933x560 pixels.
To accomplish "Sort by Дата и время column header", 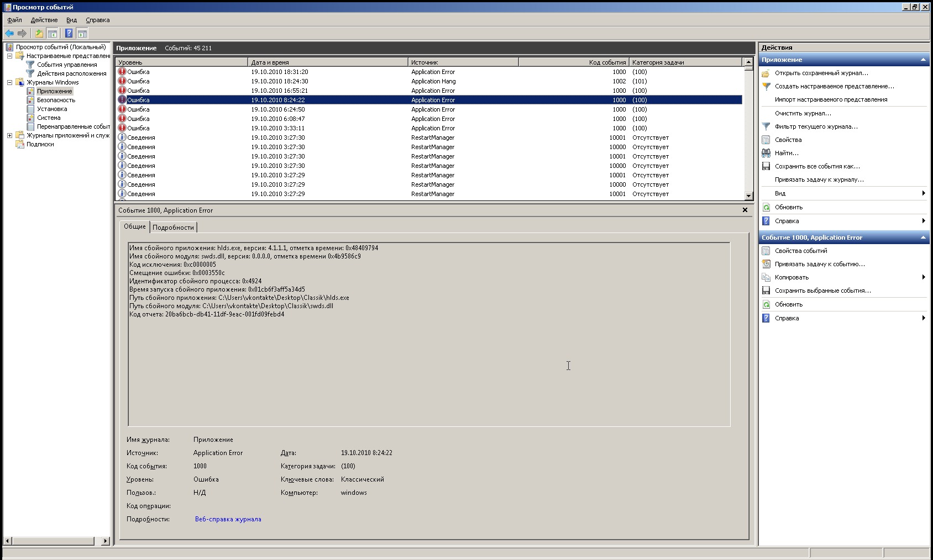I will coord(328,62).
